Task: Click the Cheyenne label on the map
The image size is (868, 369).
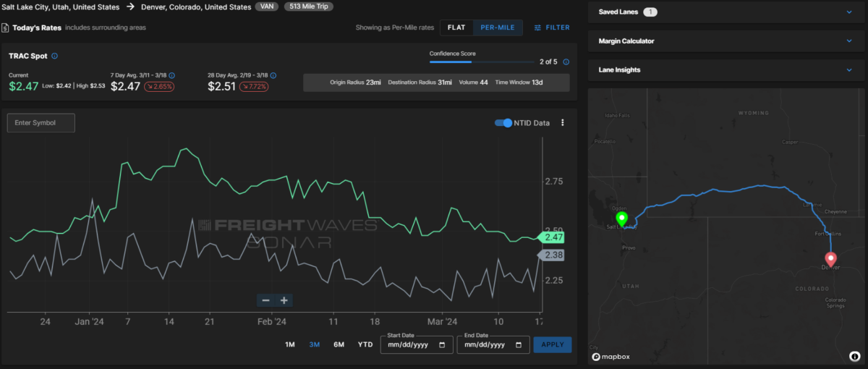Action: (x=835, y=212)
